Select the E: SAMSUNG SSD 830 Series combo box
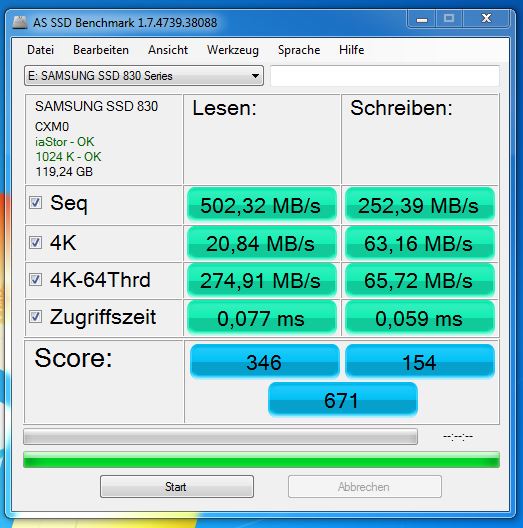Image resolution: width=523 pixels, height=528 pixels. pos(144,76)
